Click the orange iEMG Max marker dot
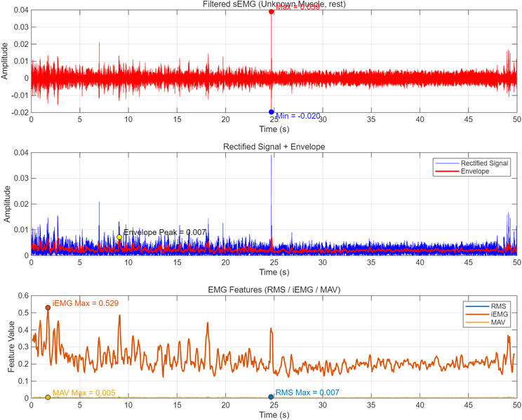The image size is (522, 420). click(48, 308)
